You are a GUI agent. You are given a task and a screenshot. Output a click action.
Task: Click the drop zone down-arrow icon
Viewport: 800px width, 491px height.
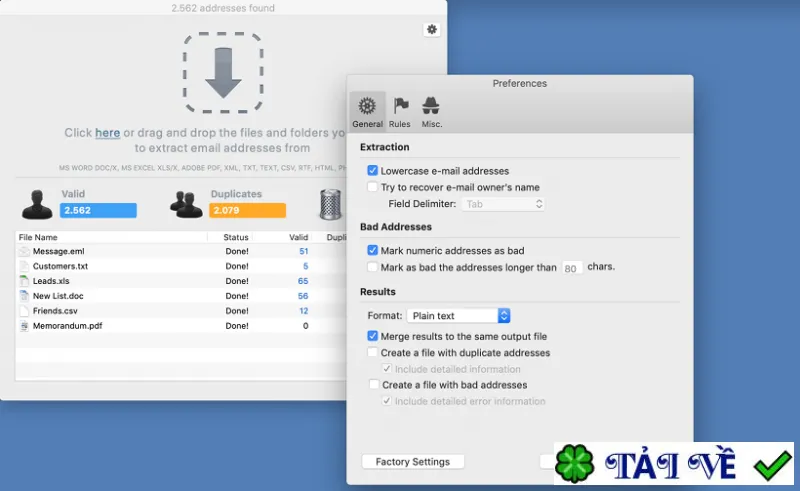point(223,73)
